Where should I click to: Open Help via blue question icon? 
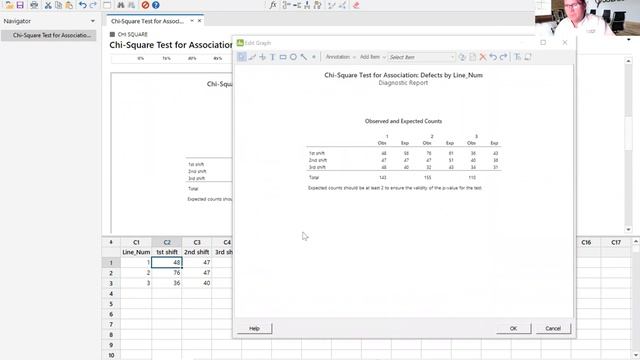tap(156, 5)
